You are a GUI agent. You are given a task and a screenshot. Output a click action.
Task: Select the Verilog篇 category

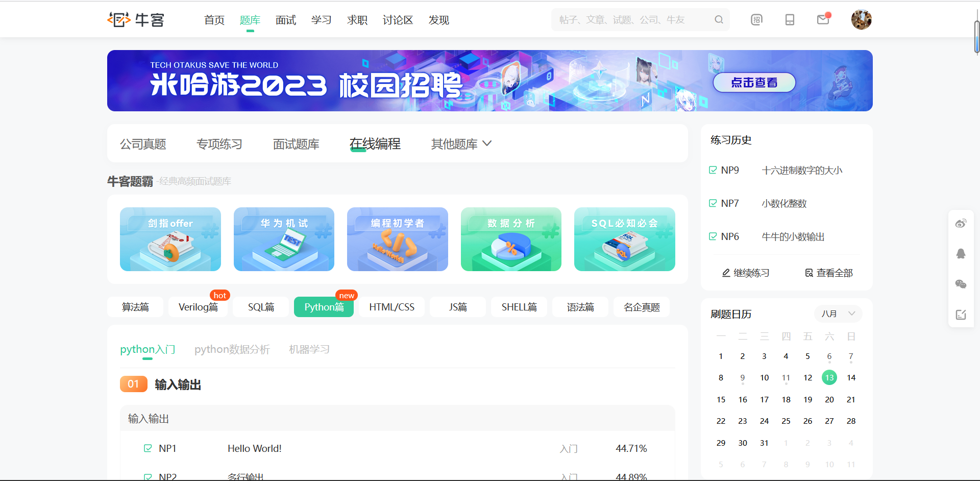(198, 307)
